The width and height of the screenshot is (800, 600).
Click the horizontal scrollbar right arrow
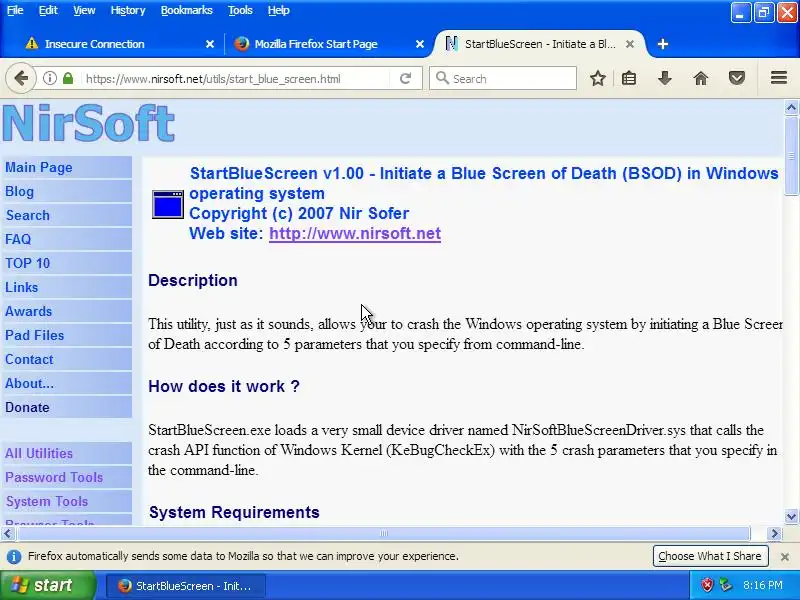coord(774,534)
